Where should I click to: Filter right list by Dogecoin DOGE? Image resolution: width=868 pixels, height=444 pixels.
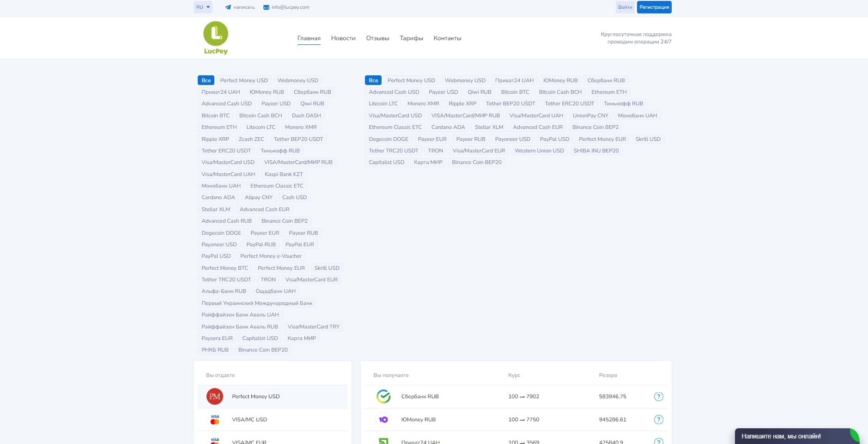(x=388, y=139)
